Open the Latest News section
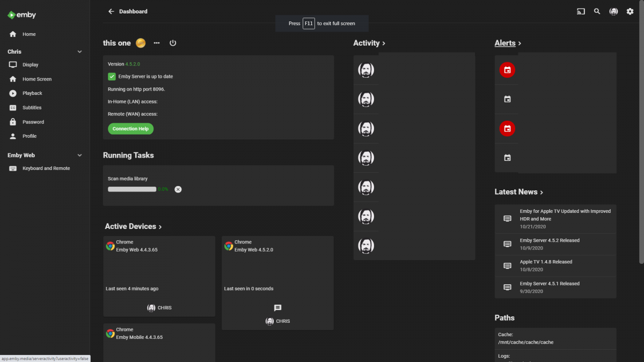 coord(519,192)
